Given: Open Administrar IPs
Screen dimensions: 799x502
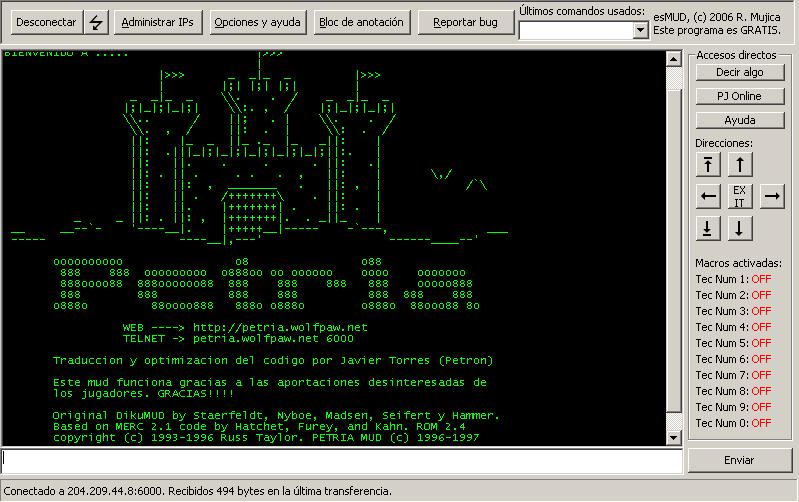Looking at the screenshot, I should pos(157,22).
